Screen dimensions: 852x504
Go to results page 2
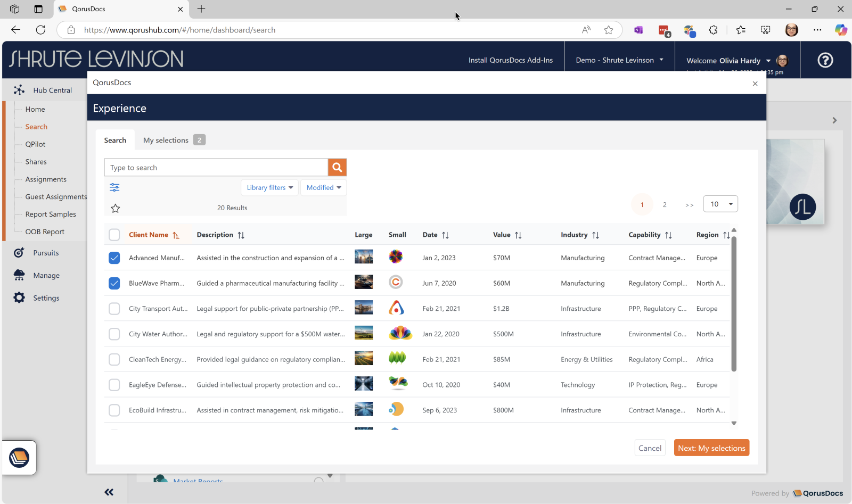(665, 204)
